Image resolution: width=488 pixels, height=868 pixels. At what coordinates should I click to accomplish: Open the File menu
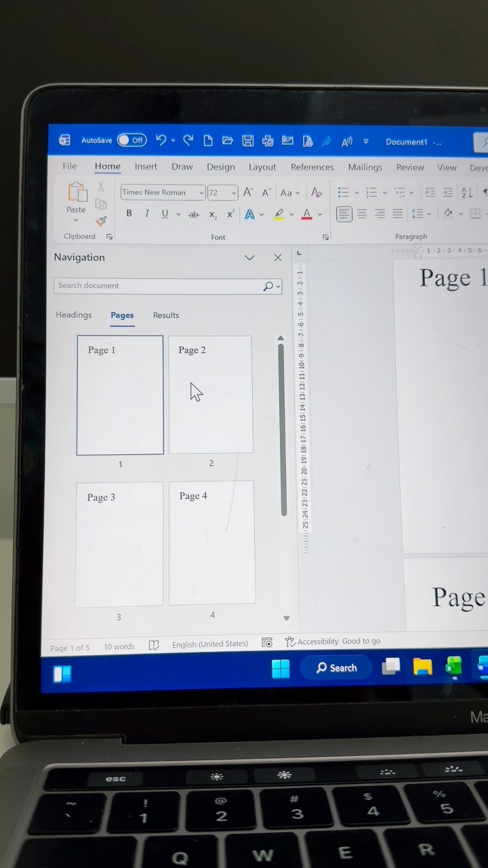click(x=70, y=166)
